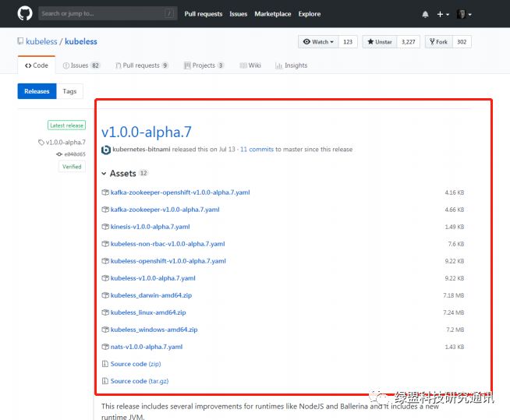Click the Verified badge
Image resolution: width=510 pixels, height=420 pixels.
(72, 167)
